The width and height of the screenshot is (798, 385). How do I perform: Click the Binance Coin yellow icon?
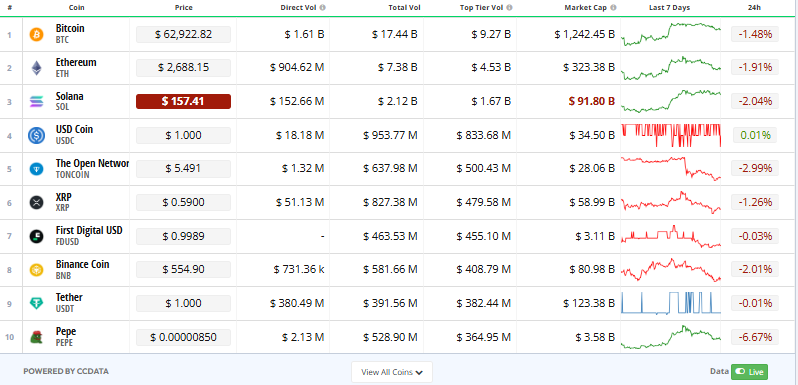(37, 270)
